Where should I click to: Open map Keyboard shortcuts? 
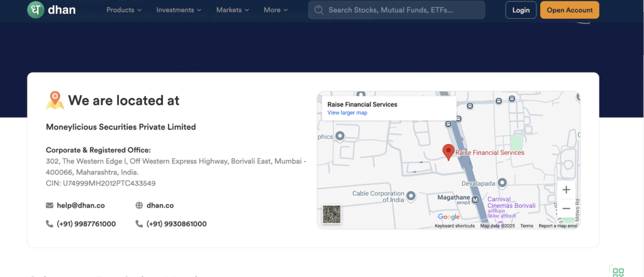pyautogui.click(x=455, y=226)
